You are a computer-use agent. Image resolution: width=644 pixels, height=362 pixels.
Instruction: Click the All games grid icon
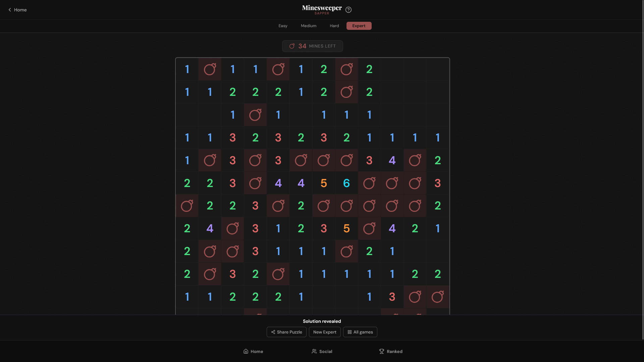[x=350, y=332]
